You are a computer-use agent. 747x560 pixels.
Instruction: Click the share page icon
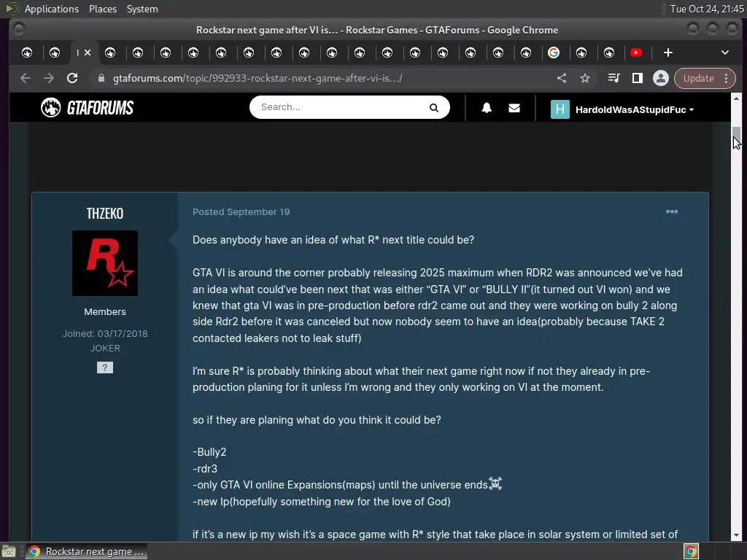coord(562,78)
